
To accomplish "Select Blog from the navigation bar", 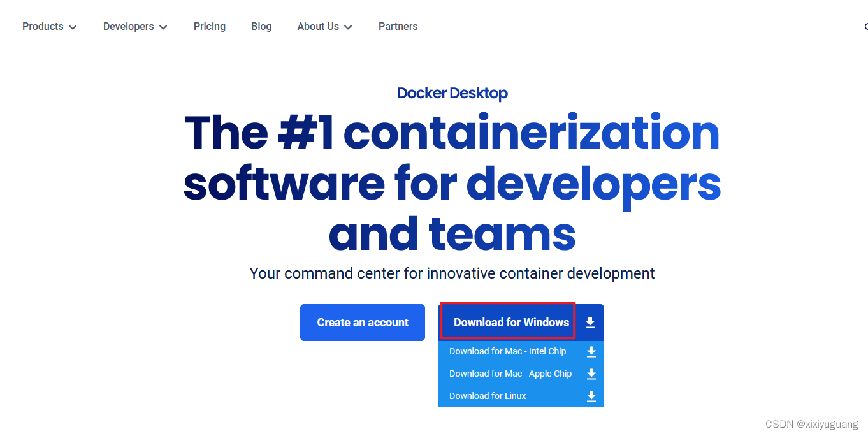I will pyautogui.click(x=261, y=26).
